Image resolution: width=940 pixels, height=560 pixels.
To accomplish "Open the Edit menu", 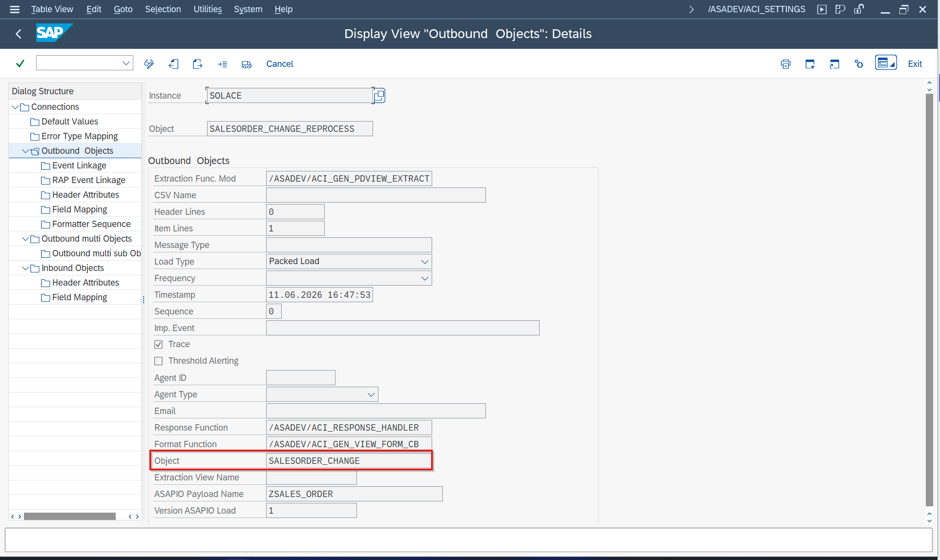I will tap(94, 9).
